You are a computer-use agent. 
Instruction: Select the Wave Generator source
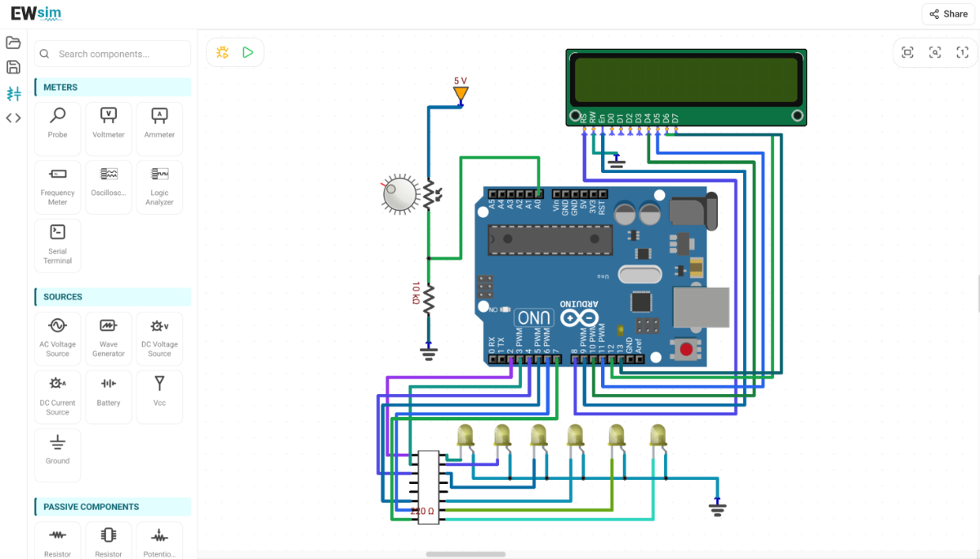click(109, 339)
